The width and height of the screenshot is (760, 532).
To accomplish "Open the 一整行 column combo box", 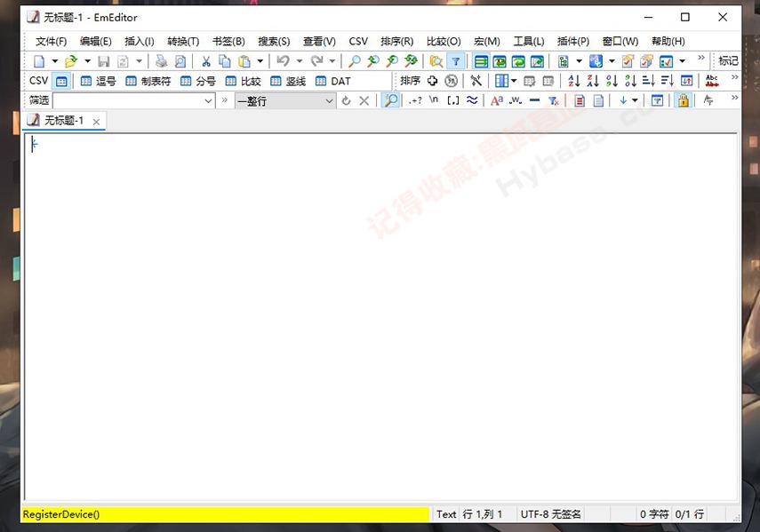I will [285, 101].
